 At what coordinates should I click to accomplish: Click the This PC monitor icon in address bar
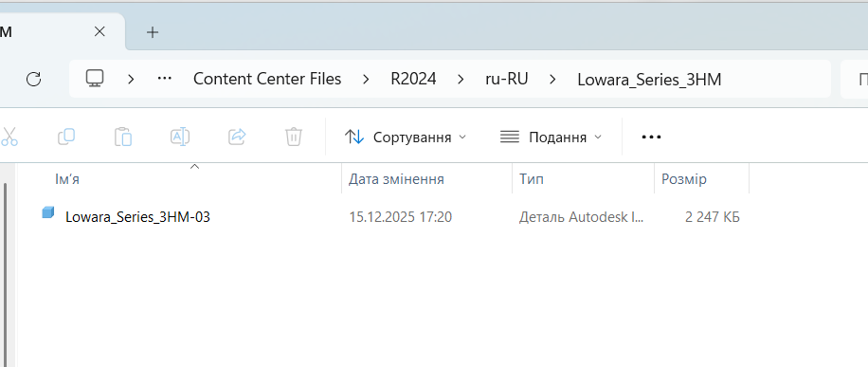point(95,79)
